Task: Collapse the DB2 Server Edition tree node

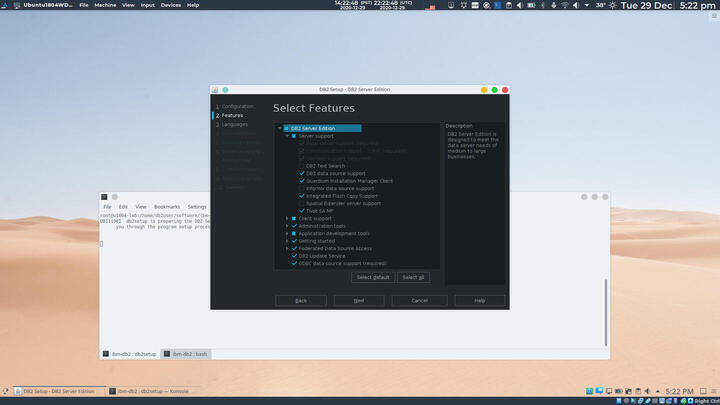Action: click(280, 129)
